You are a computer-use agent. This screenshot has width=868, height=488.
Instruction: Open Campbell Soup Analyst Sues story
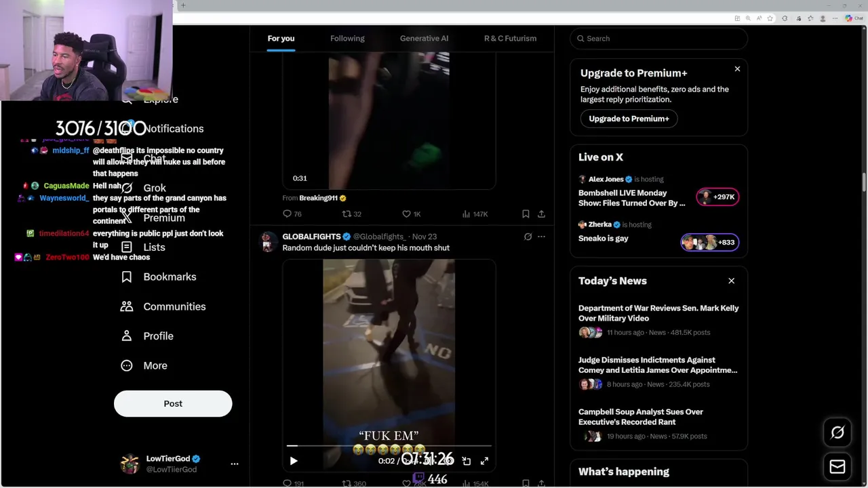[641, 417]
